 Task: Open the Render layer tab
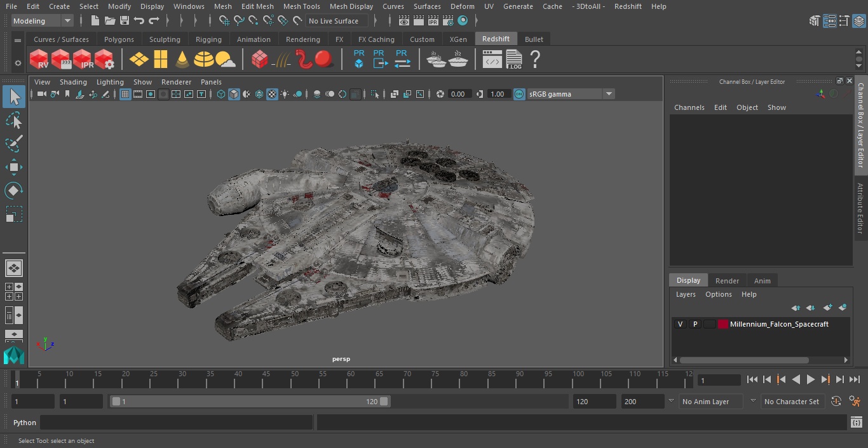[727, 281]
